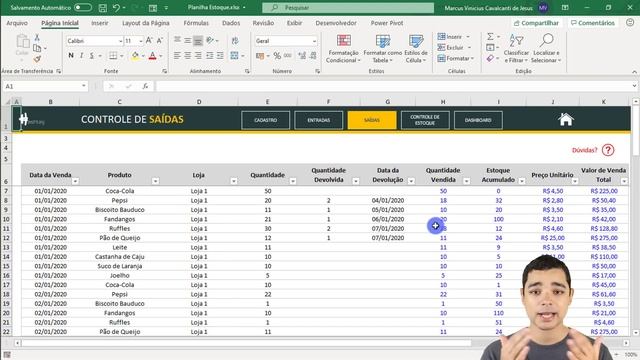Click the Cut scissors icon

(x=37, y=38)
